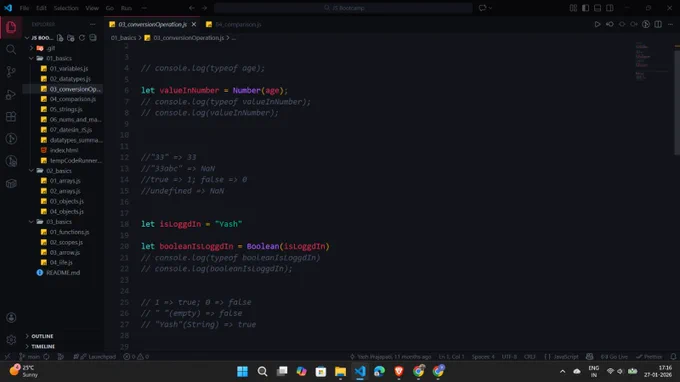
Task: Open README.md in explorer
Action: (x=63, y=273)
